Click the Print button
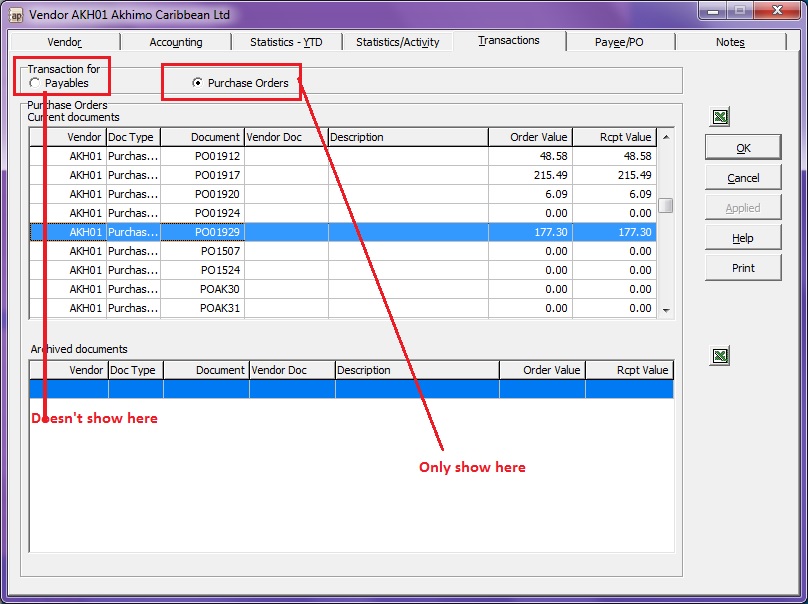This screenshot has width=808, height=604. click(x=743, y=268)
